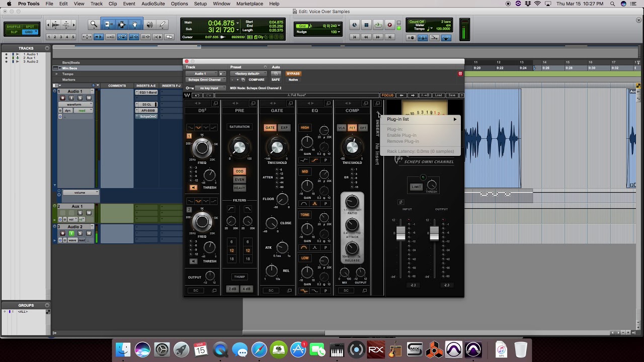Image resolution: width=644 pixels, height=362 pixels.
Task: Click the Rewind transport button
Action: (x=366, y=37)
